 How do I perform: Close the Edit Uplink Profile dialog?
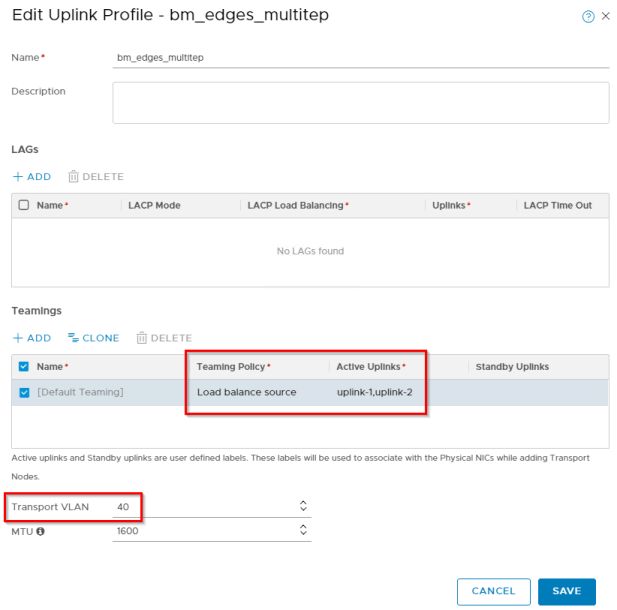coord(605,17)
